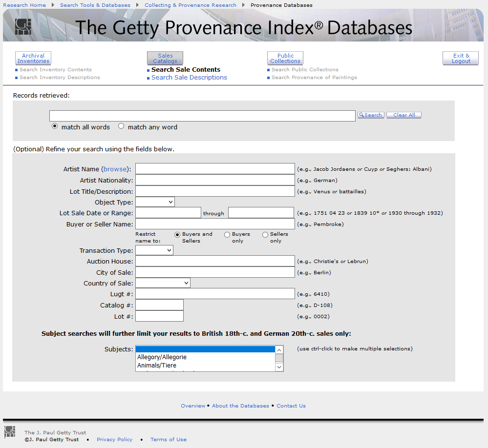This screenshot has width=488, height=448.
Task: Open Search Inventory Descriptions link
Action: coord(60,78)
